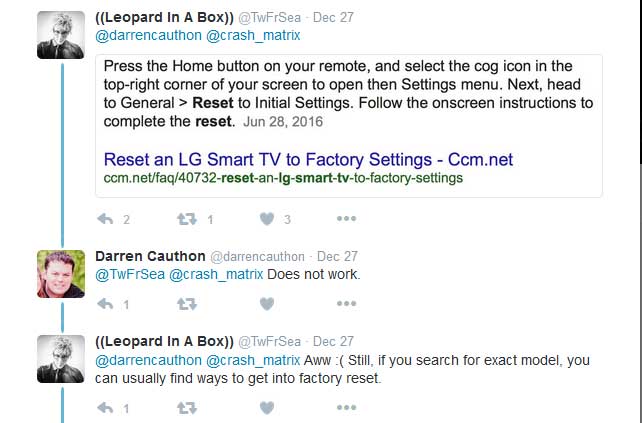Open more options on Darren Cauthon's tweet

click(346, 304)
